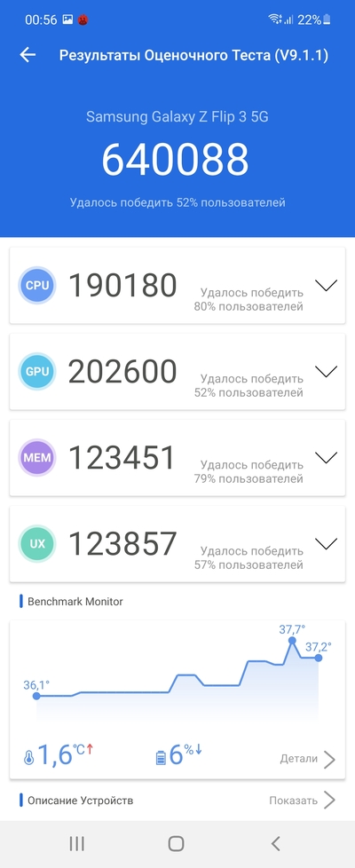Tap the total score 640088
355x868 pixels.
click(175, 161)
